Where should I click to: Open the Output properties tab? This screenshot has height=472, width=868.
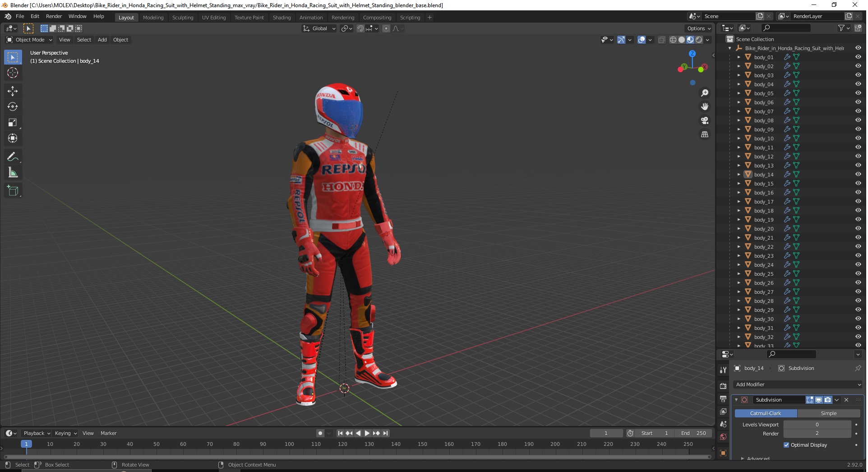click(x=723, y=399)
